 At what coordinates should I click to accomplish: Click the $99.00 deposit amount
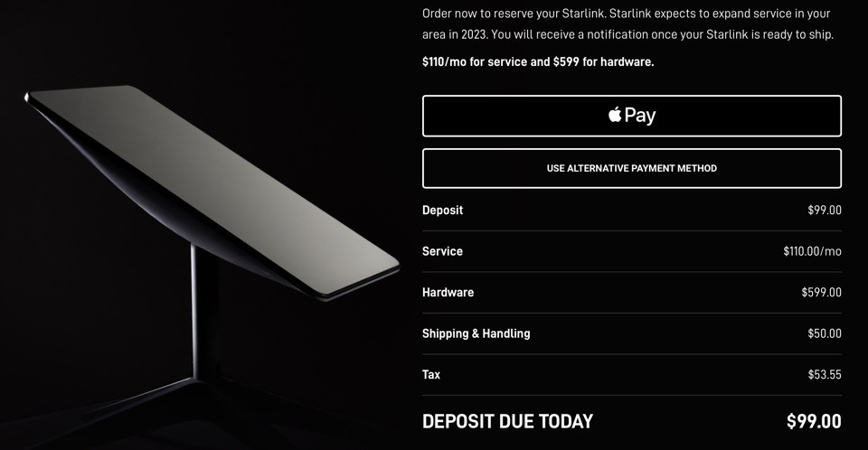824,211
